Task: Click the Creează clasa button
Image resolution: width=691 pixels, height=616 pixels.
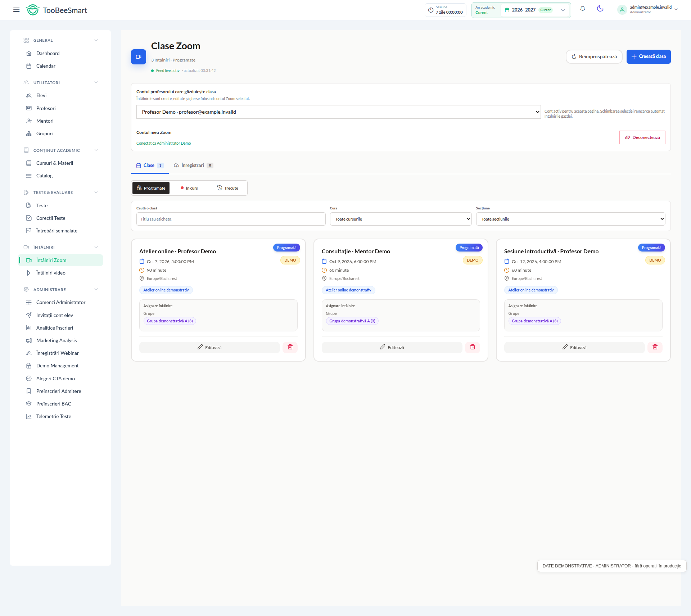Action: pyautogui.click(x=649, y=56)
